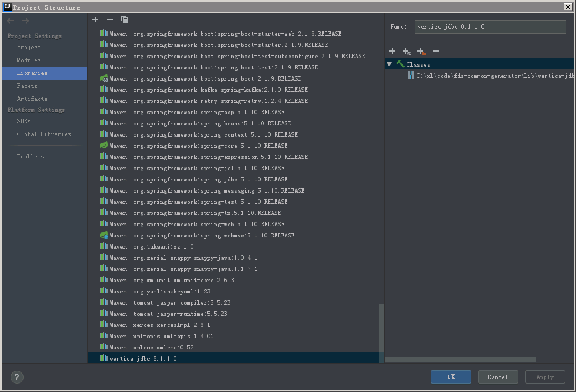Open Global Libraries settings
576x392 pixels.
coord(44,134)
